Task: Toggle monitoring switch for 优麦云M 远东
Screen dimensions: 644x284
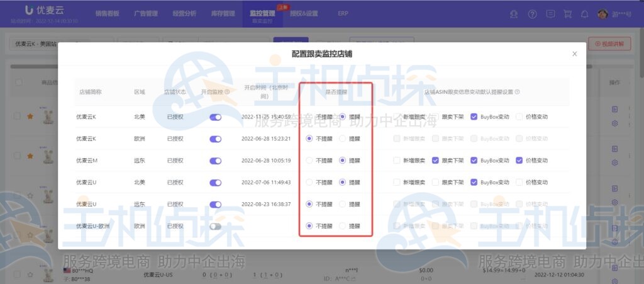Action: 215,161
